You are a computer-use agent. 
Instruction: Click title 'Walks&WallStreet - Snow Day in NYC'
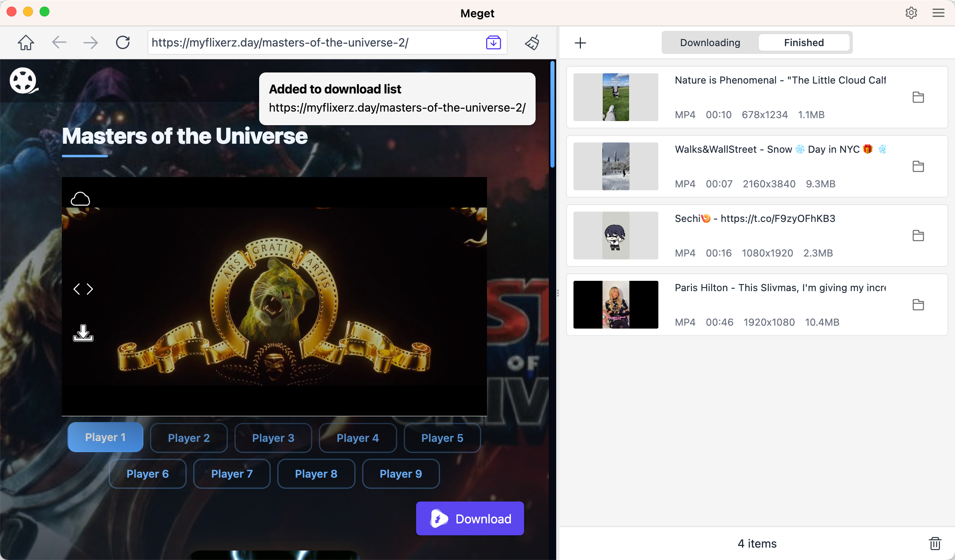780,149
